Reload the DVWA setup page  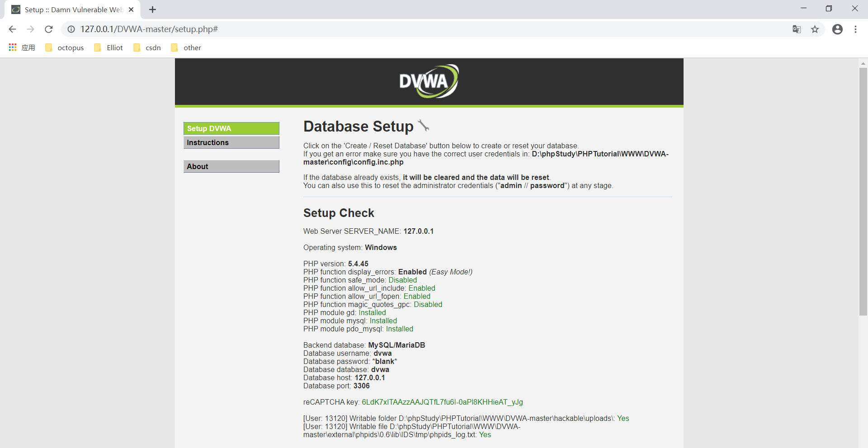coord(49,29)
